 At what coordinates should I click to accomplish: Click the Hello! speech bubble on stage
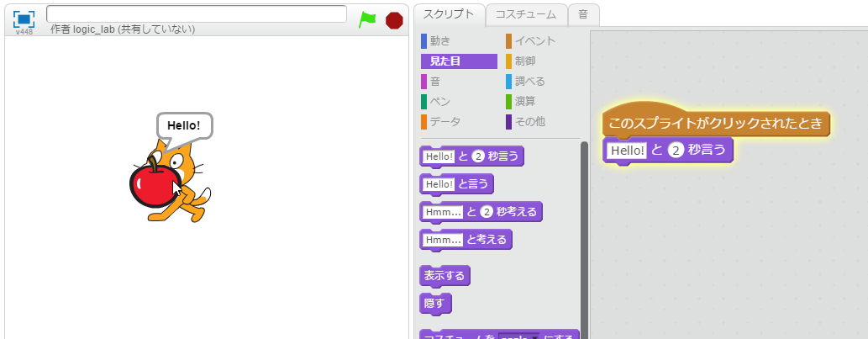[x=184, y=125]
